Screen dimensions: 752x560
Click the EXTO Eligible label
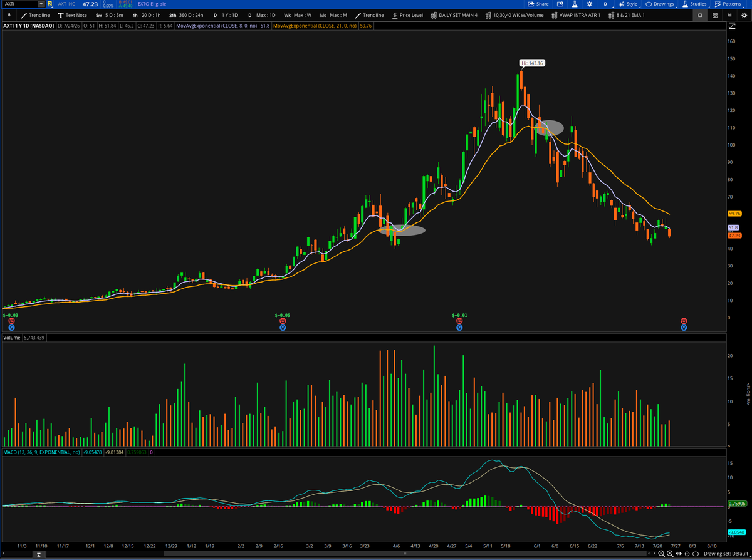click(x=152, y=4)
